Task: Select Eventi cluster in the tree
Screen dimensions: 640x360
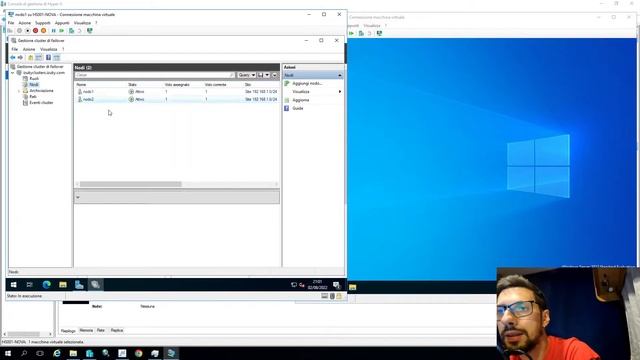Action: (41, 102)
